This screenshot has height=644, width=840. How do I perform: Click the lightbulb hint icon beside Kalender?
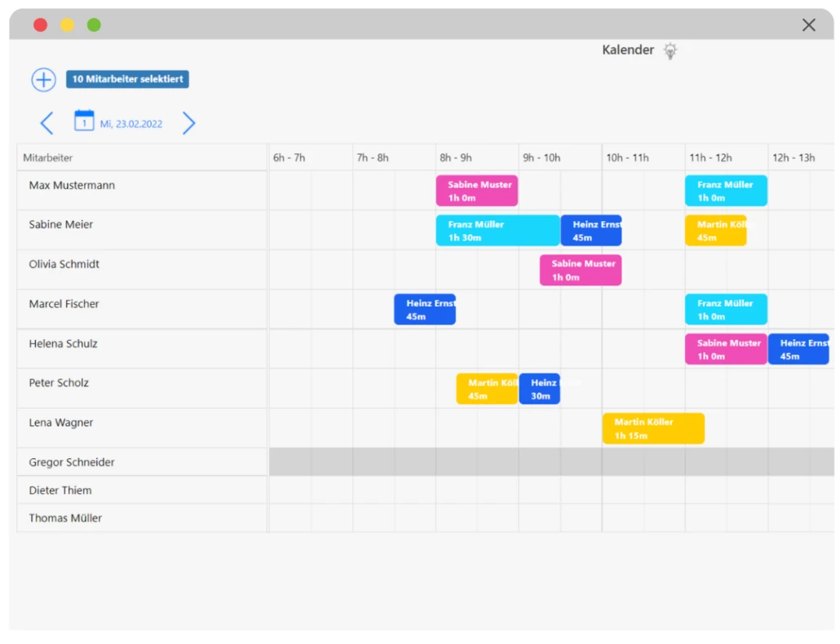tap(670, 51)
